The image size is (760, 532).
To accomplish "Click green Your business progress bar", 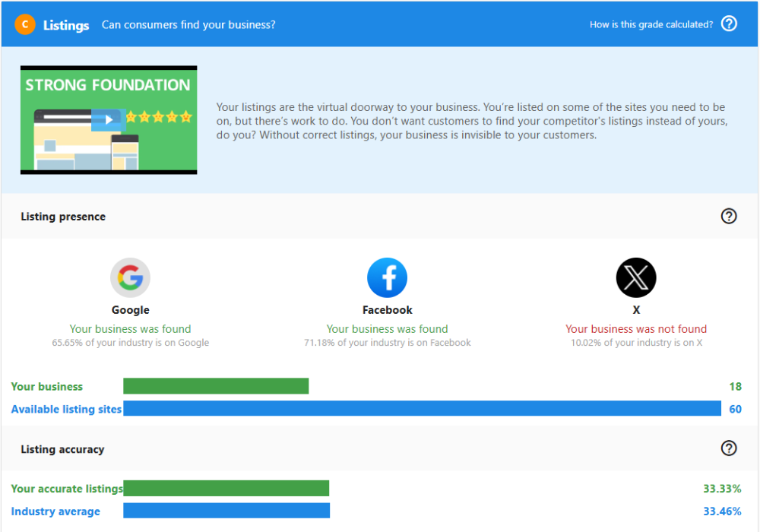I will 216,386.
